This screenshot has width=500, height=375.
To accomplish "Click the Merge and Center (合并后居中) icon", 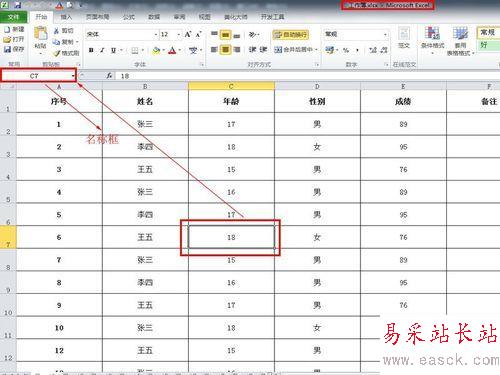I will click(x=278, y=50).
